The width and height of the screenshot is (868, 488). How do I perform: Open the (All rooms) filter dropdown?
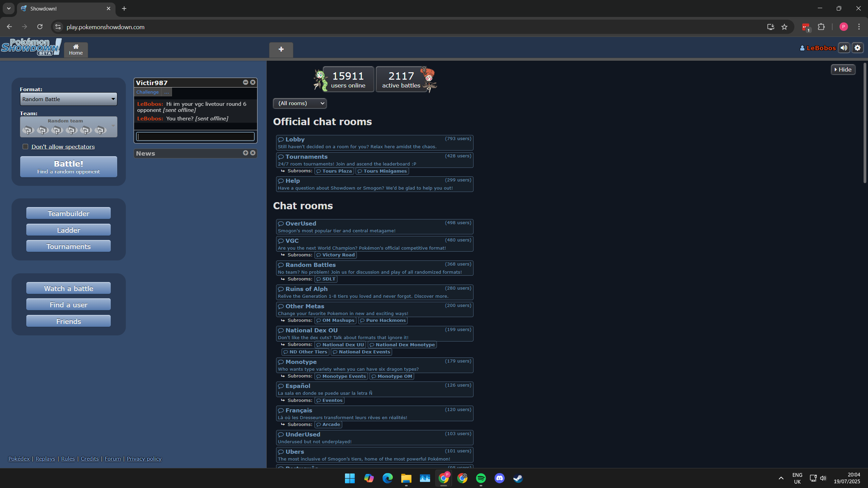point(300,103)
